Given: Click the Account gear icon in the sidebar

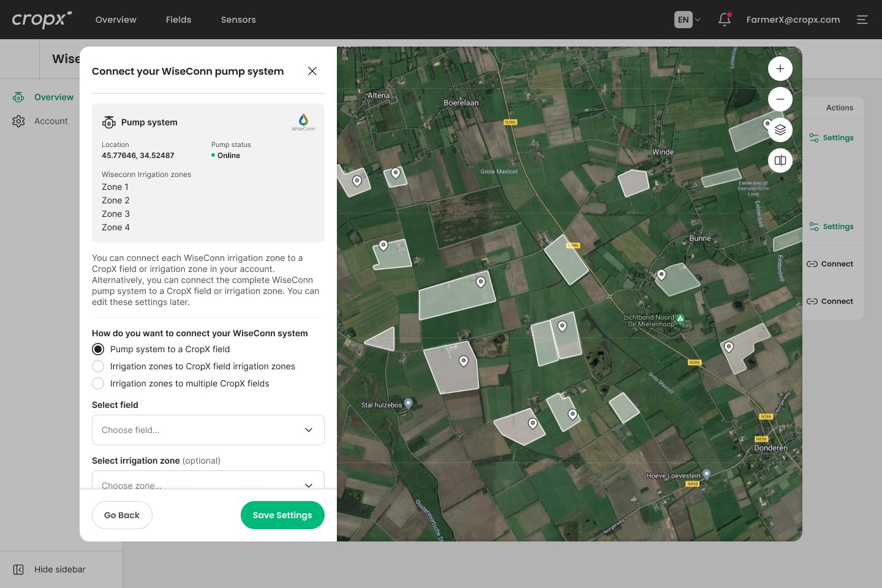Looking at the screenshot, I should click(18, 121).
